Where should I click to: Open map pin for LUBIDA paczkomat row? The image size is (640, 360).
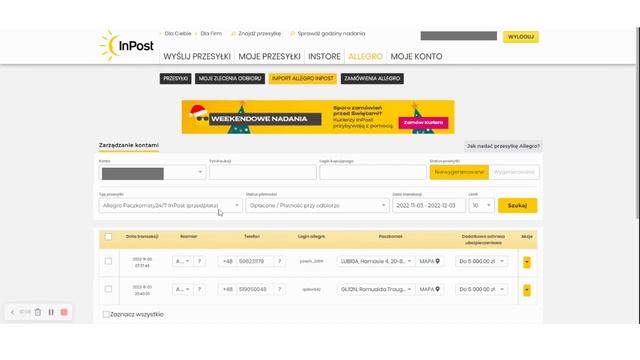[438, 261]
